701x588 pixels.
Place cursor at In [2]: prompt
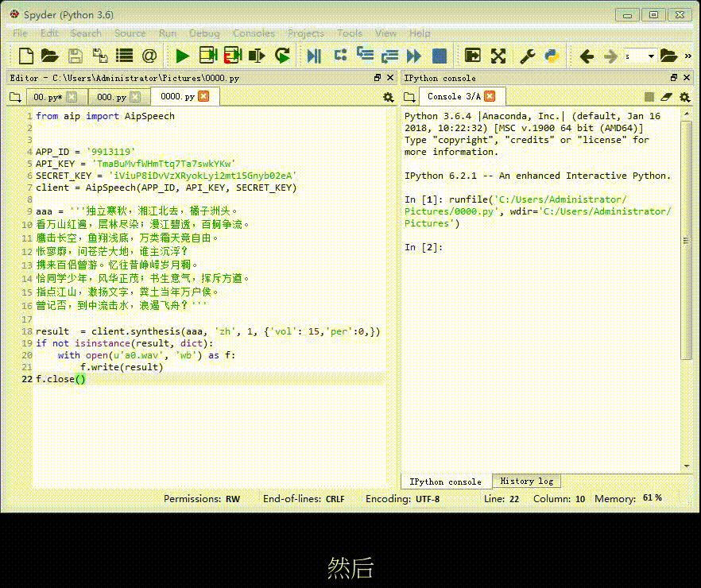pos(424,247)
